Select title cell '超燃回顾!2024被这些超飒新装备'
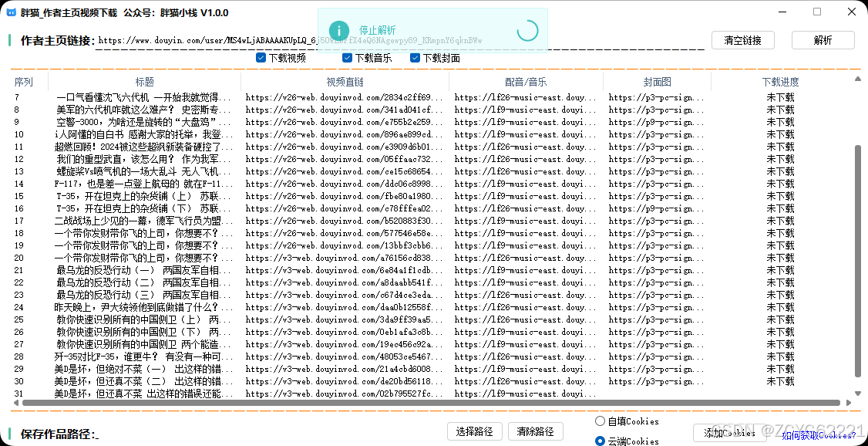The image size is (868, 446). click(144, 147)
